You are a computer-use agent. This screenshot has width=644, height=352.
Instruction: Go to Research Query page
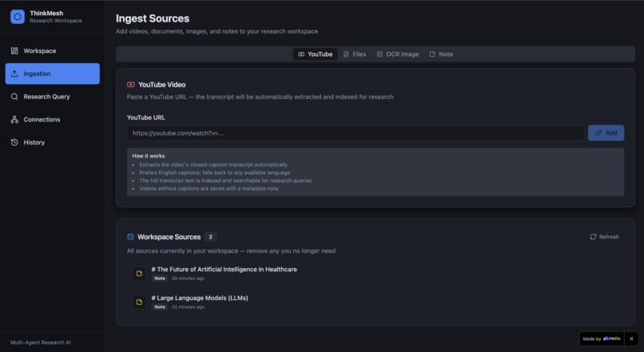point(52,97)
